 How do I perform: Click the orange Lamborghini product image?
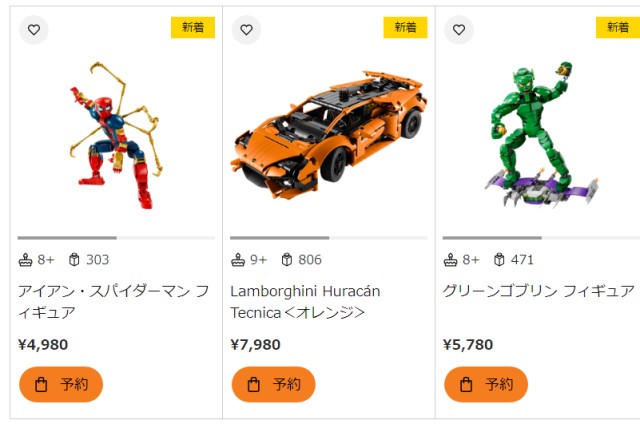click(329, 135)
